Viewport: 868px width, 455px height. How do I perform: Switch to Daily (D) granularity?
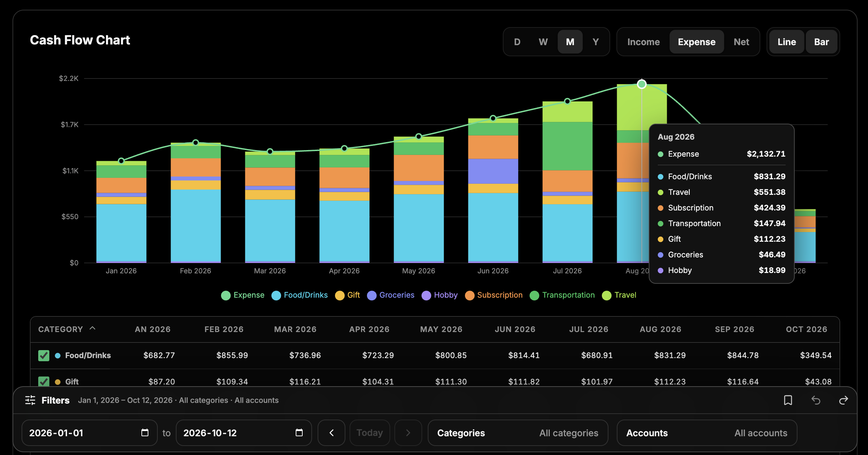point(517,42)
